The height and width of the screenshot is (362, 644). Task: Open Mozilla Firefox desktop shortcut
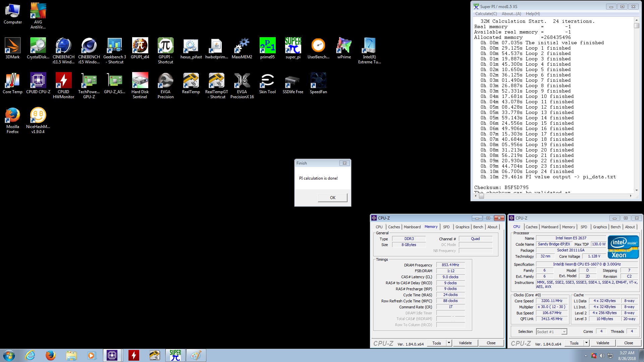13,121
